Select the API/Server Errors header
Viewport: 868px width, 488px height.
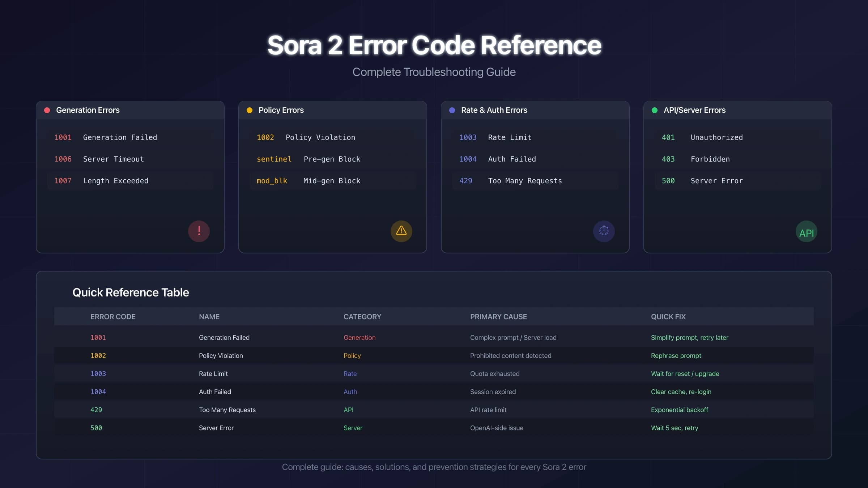[738, 110]
